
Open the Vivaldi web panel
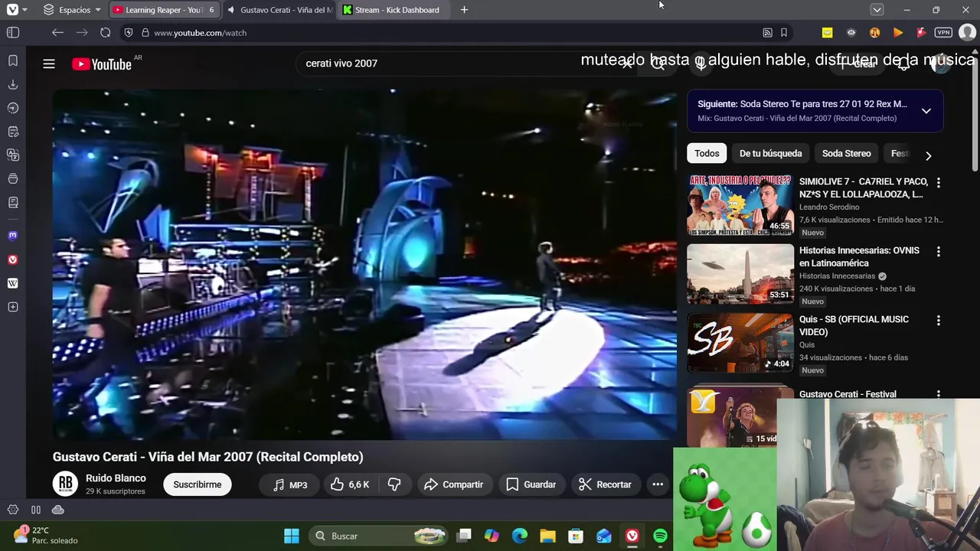pyautogui.click(x=13, y=259)
